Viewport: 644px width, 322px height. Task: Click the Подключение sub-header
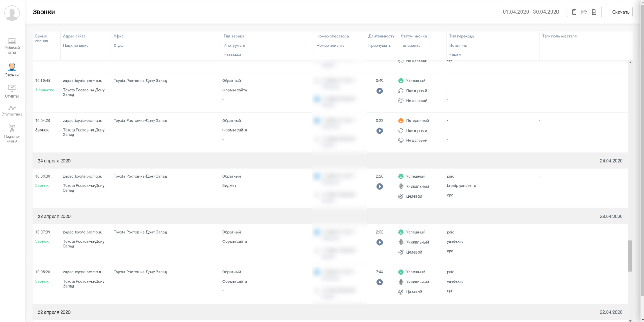point(76,46)
